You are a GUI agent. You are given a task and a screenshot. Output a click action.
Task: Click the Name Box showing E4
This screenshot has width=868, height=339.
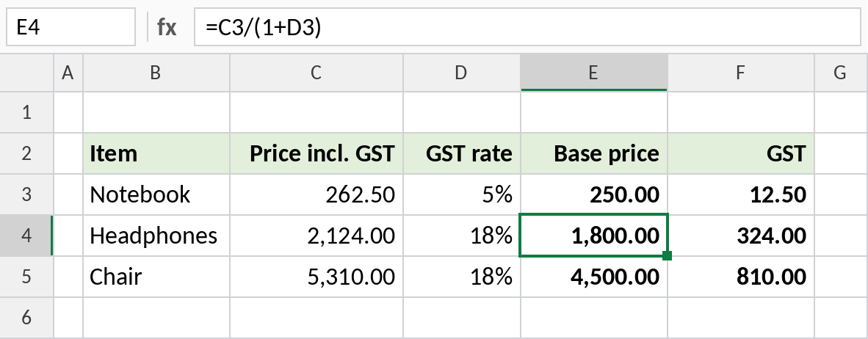click(70, 26)
